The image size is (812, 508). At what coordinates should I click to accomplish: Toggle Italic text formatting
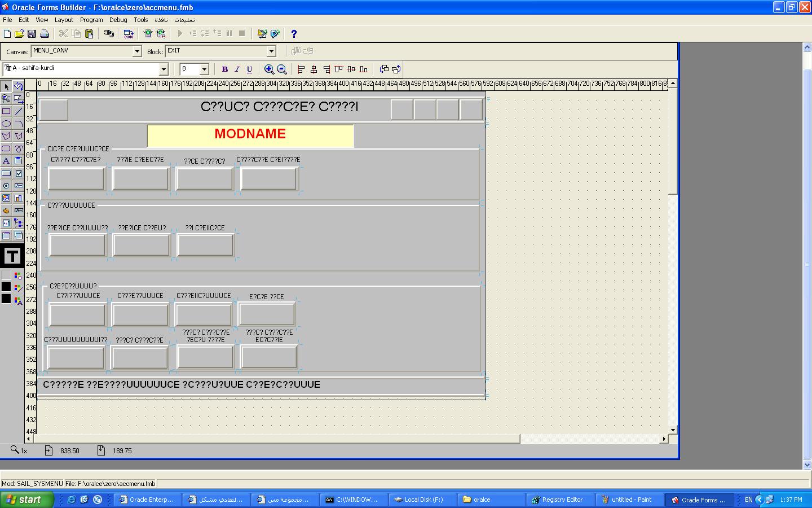(237, 69)
